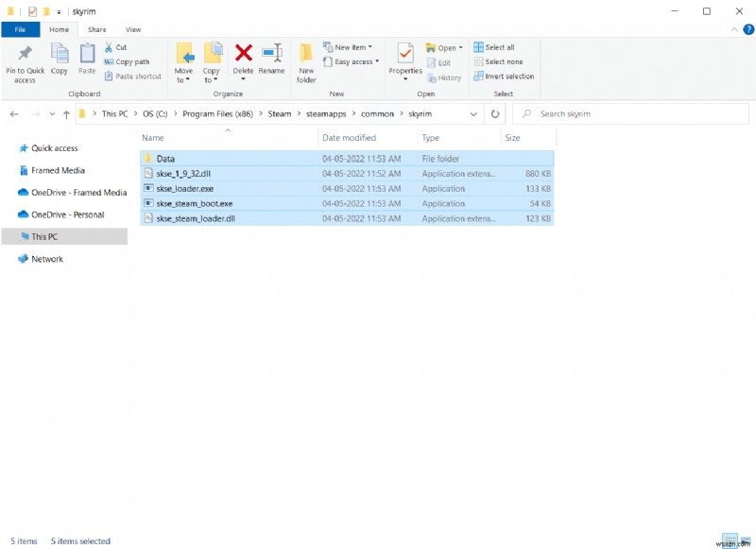Viewport: 756px width, 549px height.
Task: Click the Pin to Quick access icon
Action: click(25, 57)
